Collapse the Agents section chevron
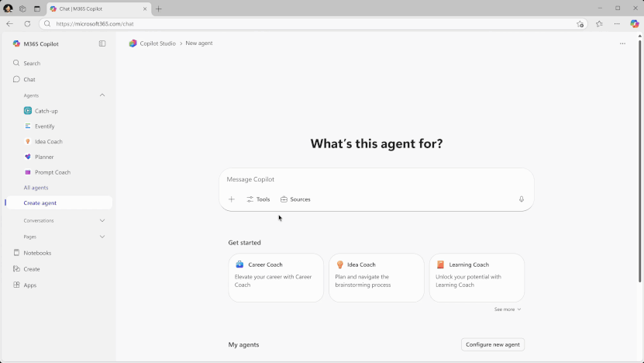 point(102,95)
